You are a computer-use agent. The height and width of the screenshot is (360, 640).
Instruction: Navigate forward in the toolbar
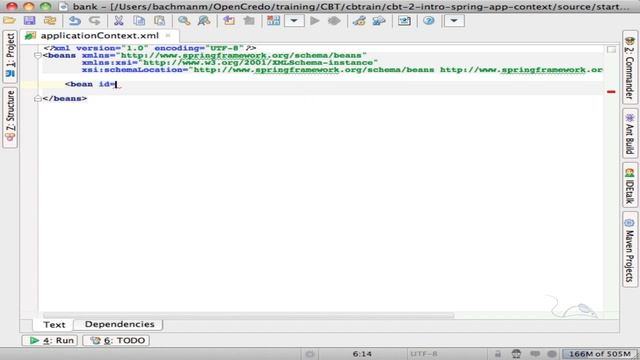tap(249, 20)
